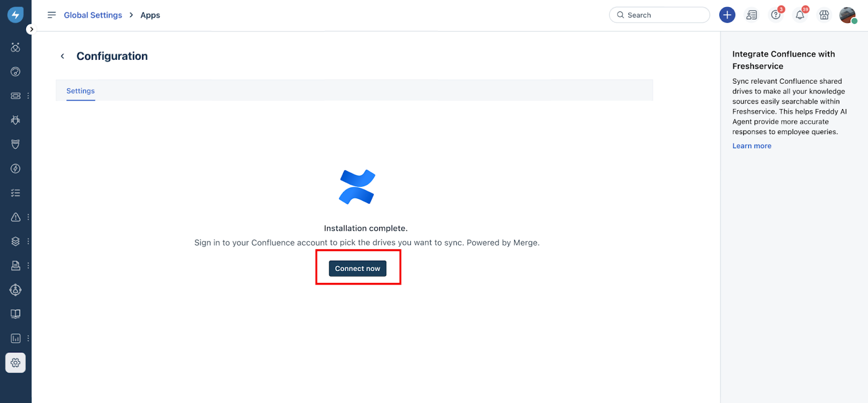Click inside the Search field
Viewport: 868px width, 403px height.
point(659,15)
